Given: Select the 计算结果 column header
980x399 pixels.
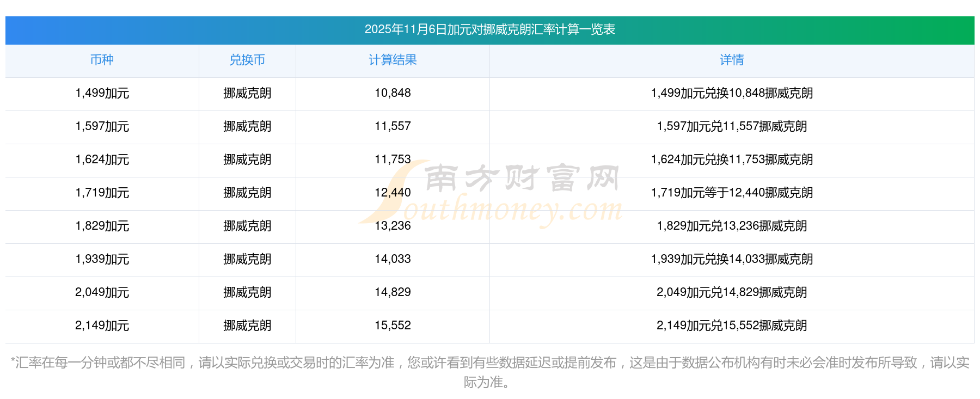Looking at the screenshot, I should pyautogui.click(x=393, y=60).
